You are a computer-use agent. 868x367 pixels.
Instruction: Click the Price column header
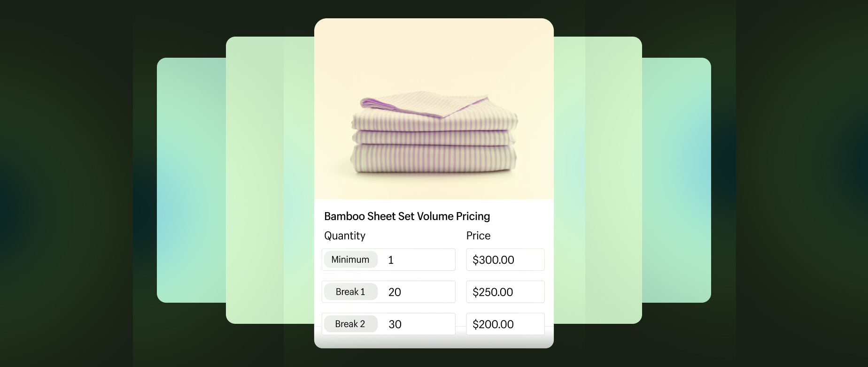click(x=478, y=236)
